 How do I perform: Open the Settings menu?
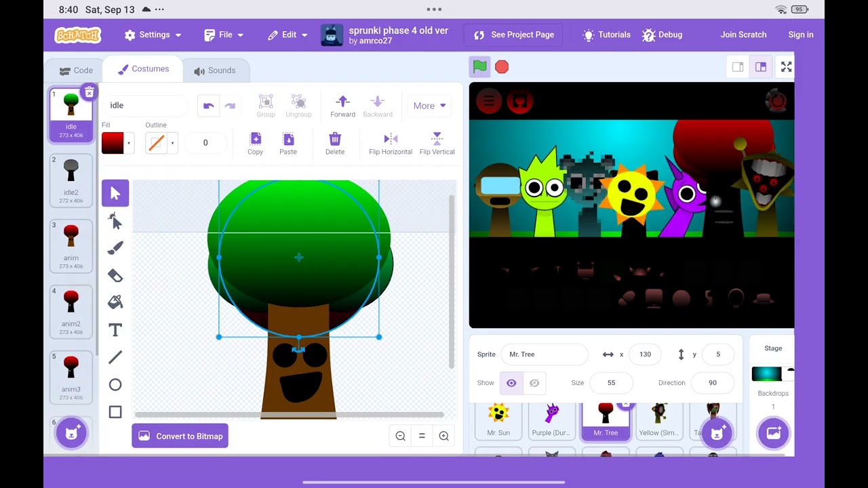pos(153,35)
